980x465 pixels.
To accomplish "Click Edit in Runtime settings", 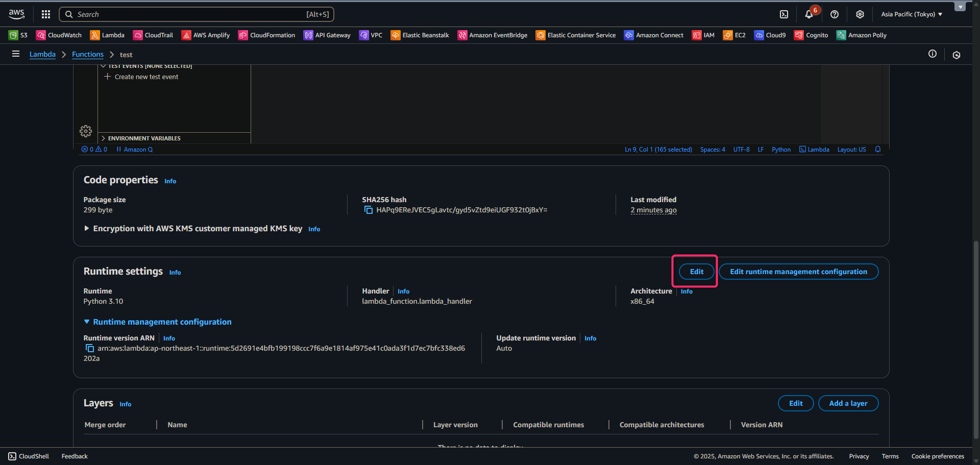I will (x=696, y=272).
